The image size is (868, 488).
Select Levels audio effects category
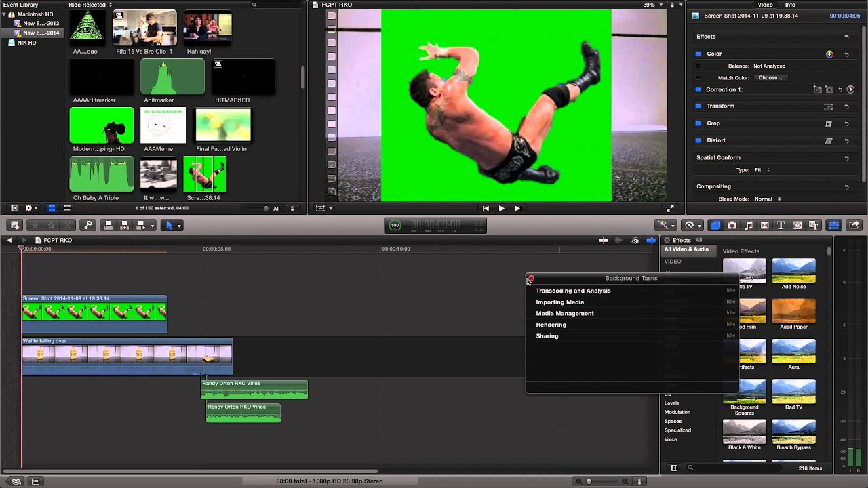(x=671, y=403)
